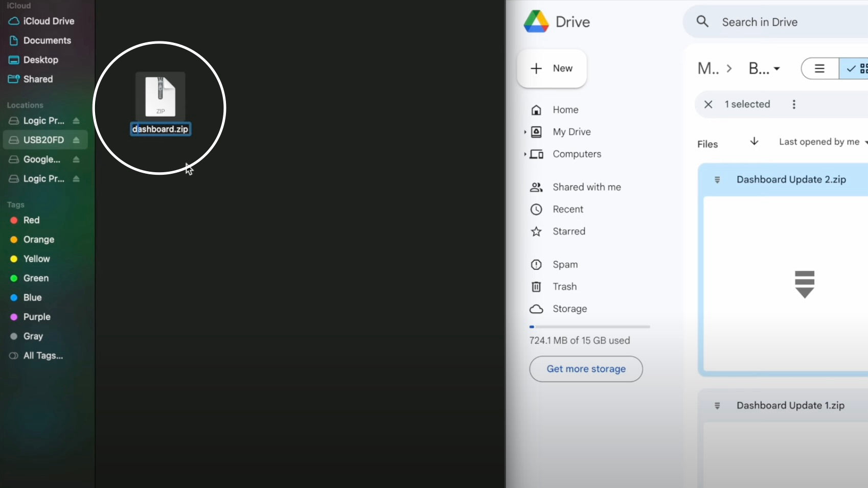868x488 pixels.
Task: Click the dashboard.zip file icon
Action: [x=160, y=96]
